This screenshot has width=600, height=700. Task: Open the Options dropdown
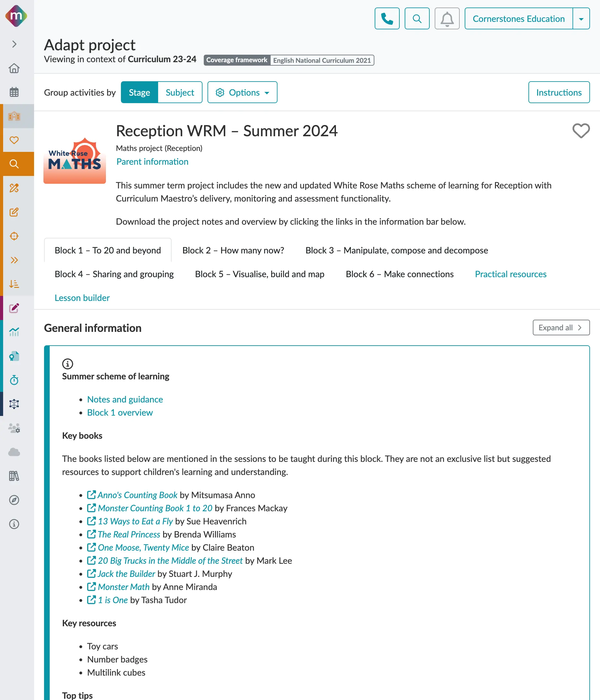(242, 92)
